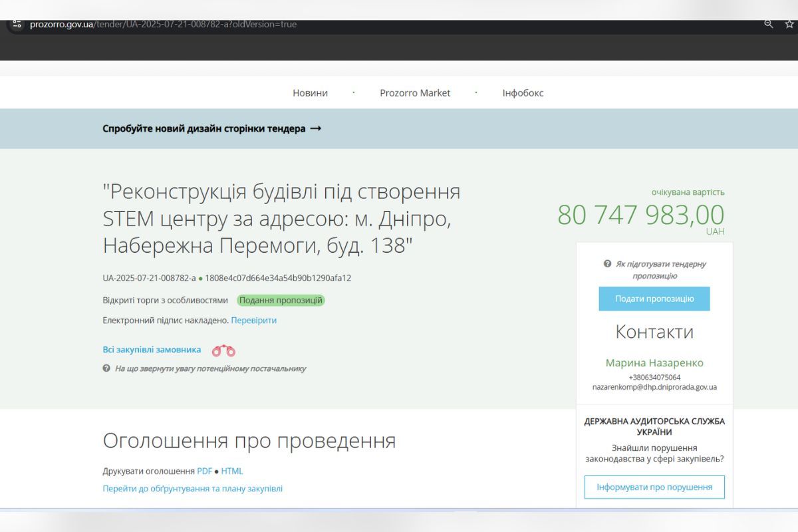Click the site information icon before the URL

17,25
